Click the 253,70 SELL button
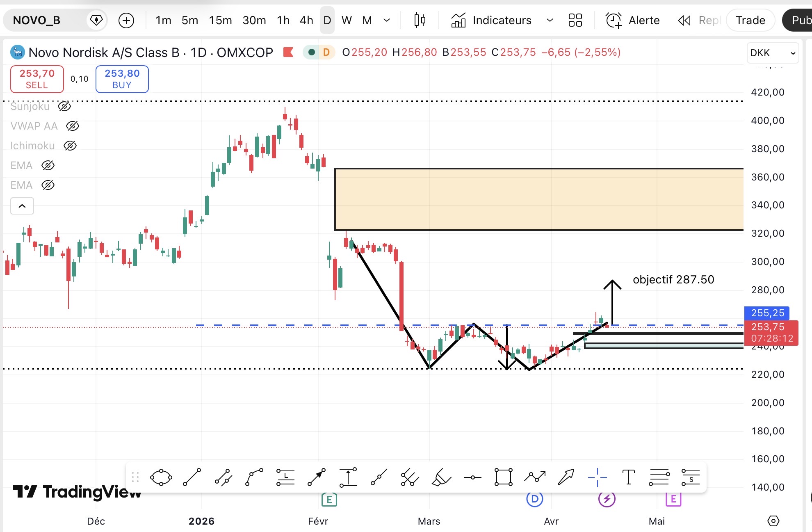 pyautogui.click(x=37, y=79)
